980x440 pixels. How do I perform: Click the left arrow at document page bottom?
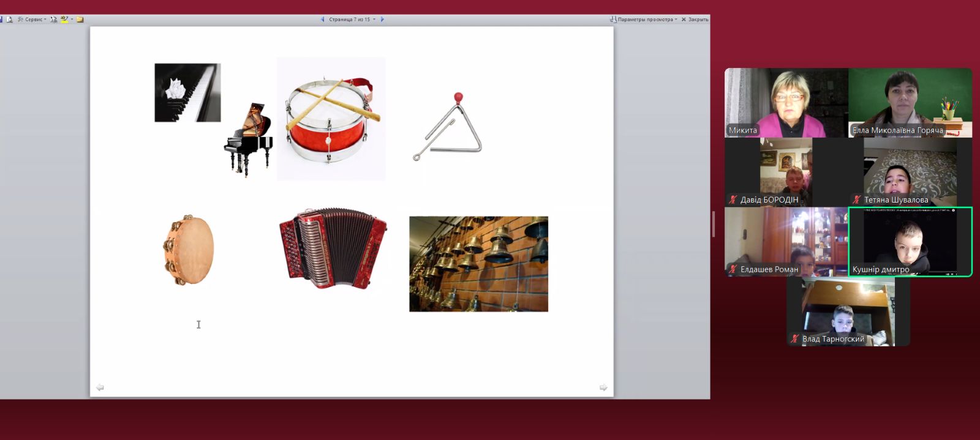tap(100, 387)
